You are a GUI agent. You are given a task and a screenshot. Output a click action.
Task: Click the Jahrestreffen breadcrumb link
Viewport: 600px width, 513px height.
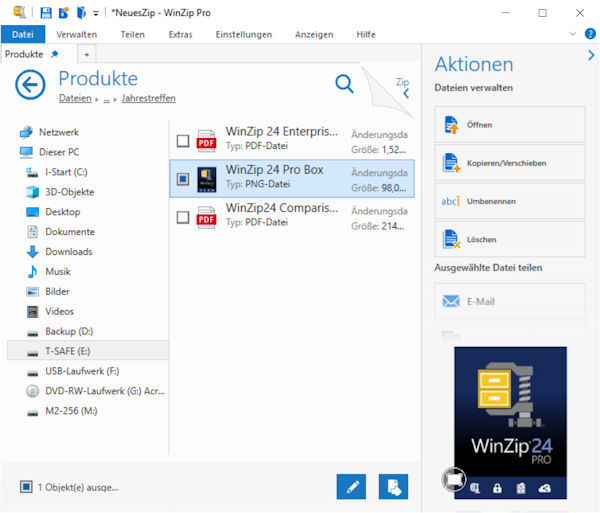click(x=148, y=98)
